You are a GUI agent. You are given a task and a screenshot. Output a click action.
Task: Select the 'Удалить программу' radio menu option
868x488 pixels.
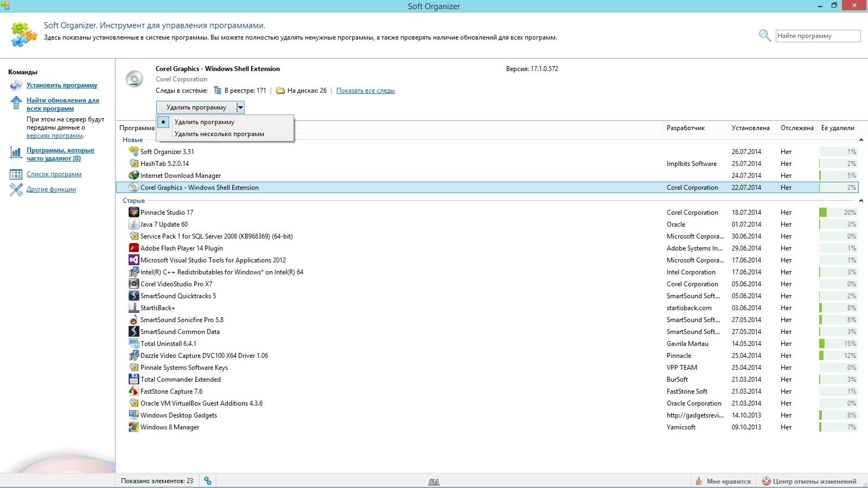click(225, 122)
